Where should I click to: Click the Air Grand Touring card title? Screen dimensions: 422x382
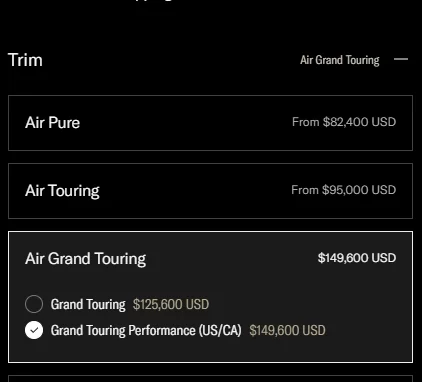click(x=85, y=259)
